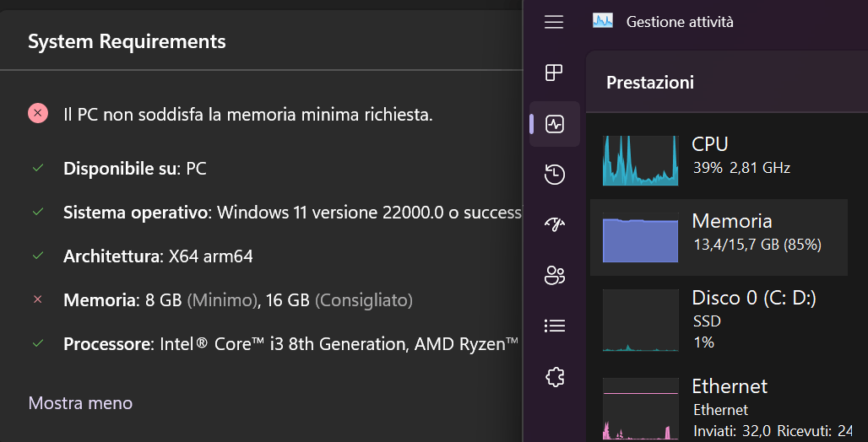Image resolution: width=868 pixels, height=442 pixels.
Task: Click the SSD label under Disco 0
Action: point(707,321)
